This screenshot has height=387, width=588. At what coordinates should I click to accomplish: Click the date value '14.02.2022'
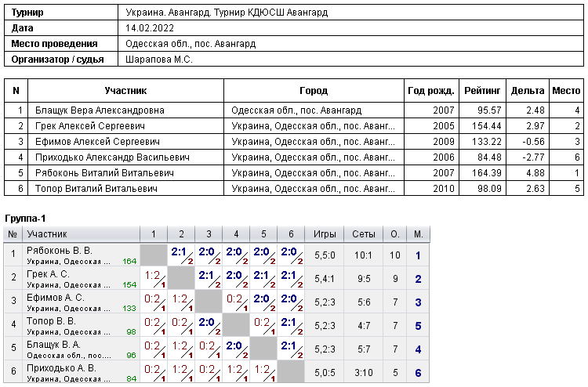[x=150, y=28]
